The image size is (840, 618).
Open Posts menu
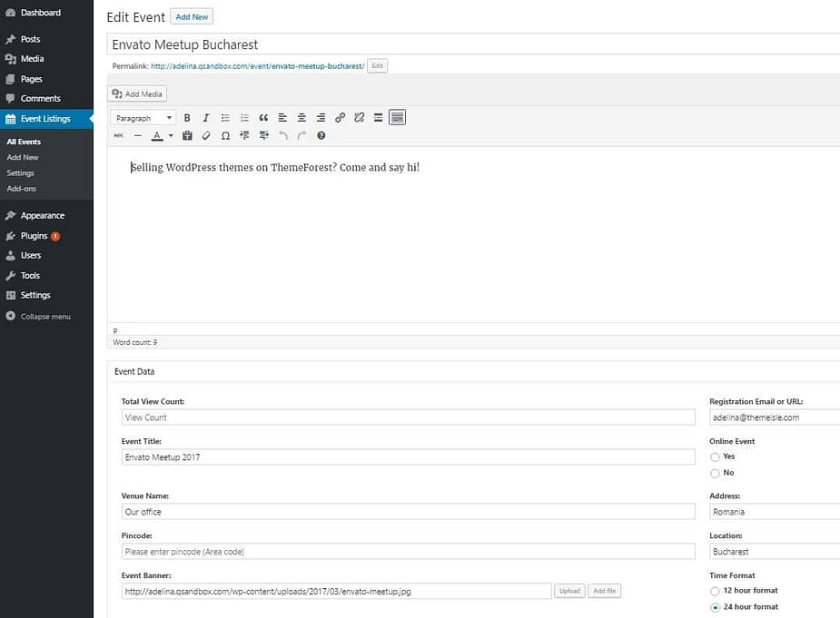(46, 39)
